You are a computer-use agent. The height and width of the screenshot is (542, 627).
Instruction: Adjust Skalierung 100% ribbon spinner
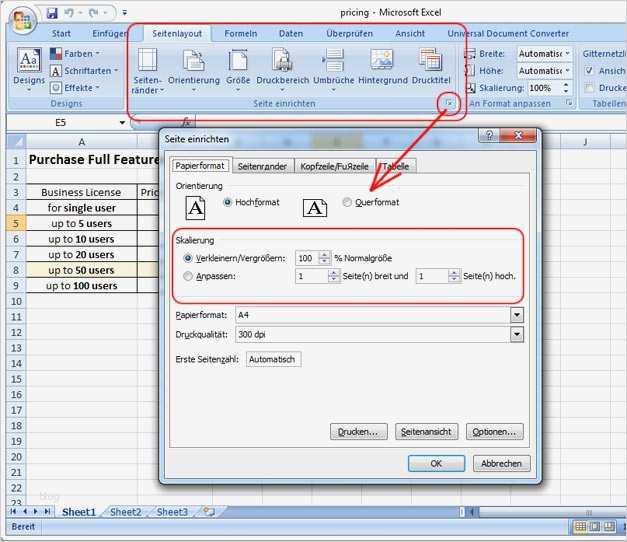[566, 88]
